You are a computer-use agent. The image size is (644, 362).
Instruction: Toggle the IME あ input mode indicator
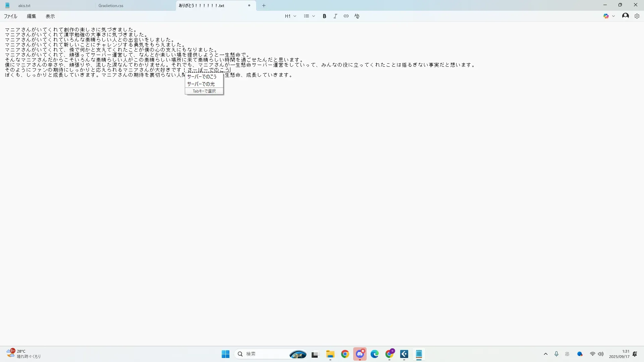(x=567, y=354)
